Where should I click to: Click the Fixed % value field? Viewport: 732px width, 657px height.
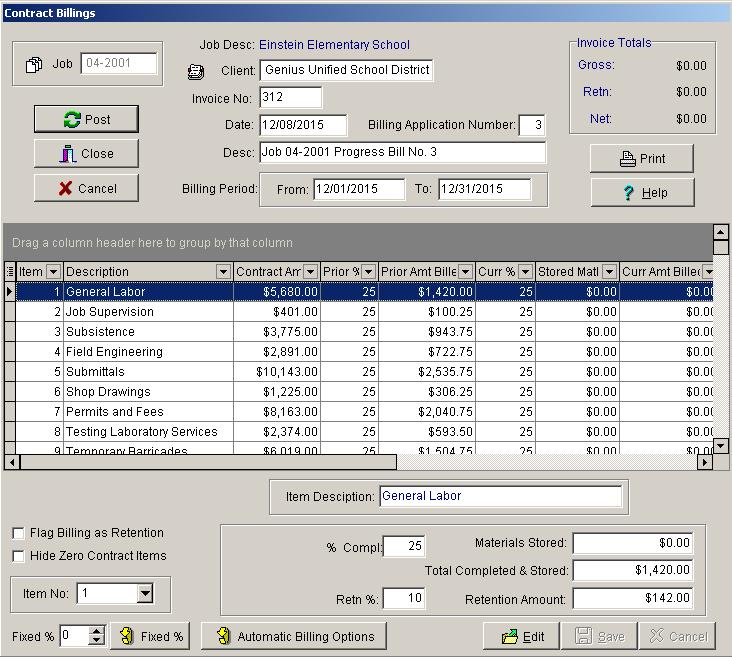tap(74, 636)
